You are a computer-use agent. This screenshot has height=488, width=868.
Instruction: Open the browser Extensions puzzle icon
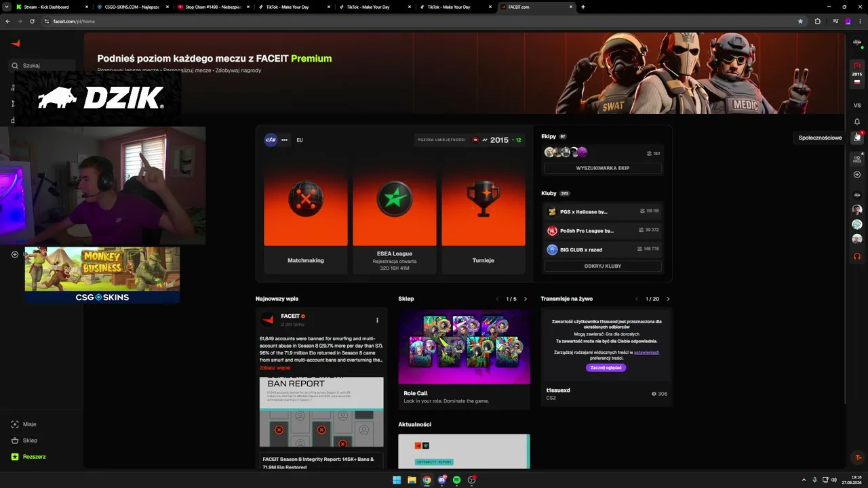click(x=817, y=21)
